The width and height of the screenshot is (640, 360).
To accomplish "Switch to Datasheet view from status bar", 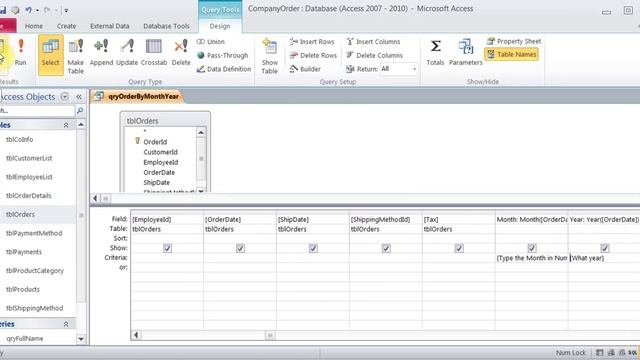I will [600, 352].
